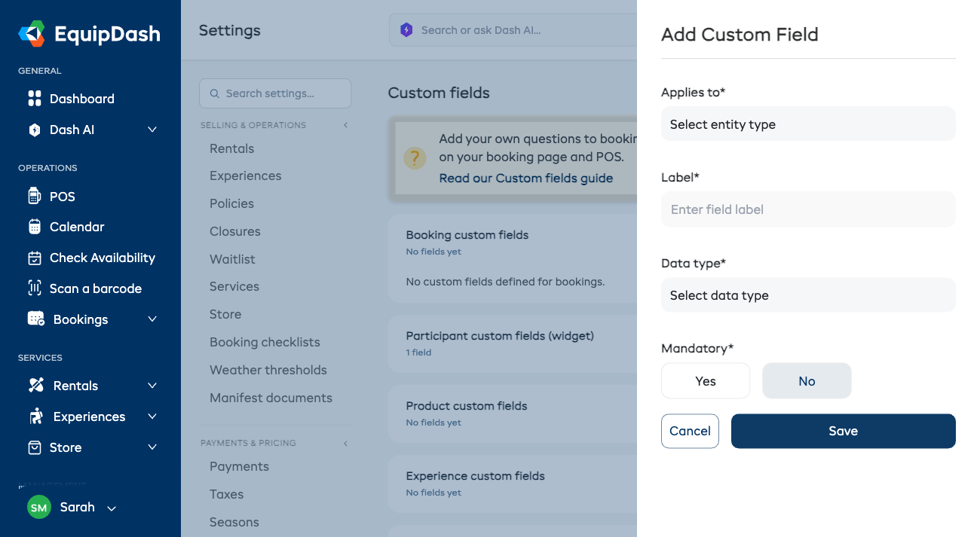Collapse the Payments & Pricing section

tap(346, 443)
